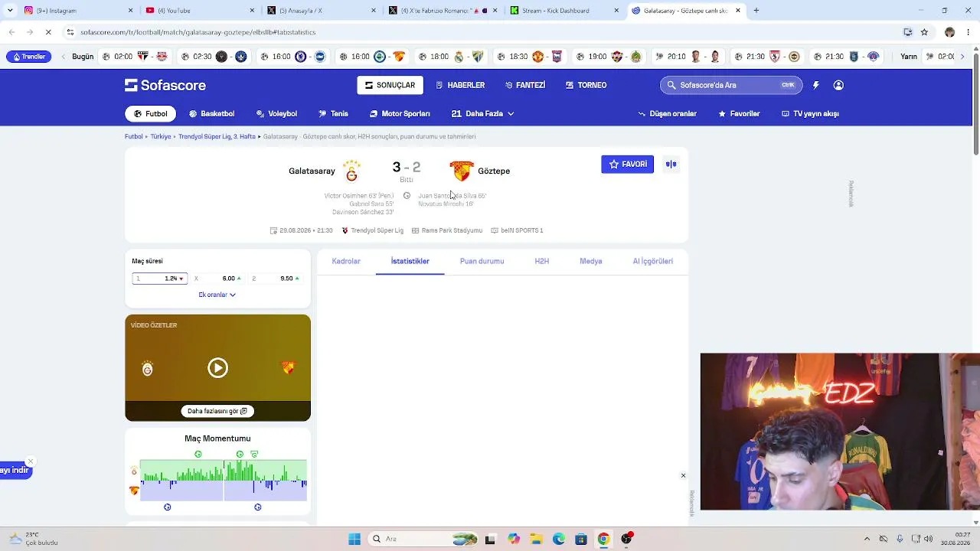Reload the page via the browser stop/refresh button
Screen dimensions: 980x551
[47, 32]
